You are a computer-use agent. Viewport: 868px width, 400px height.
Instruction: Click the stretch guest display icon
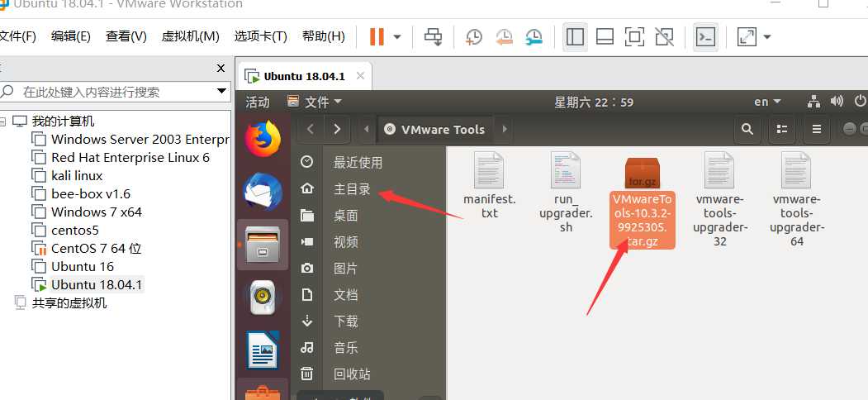pos(747,37)
